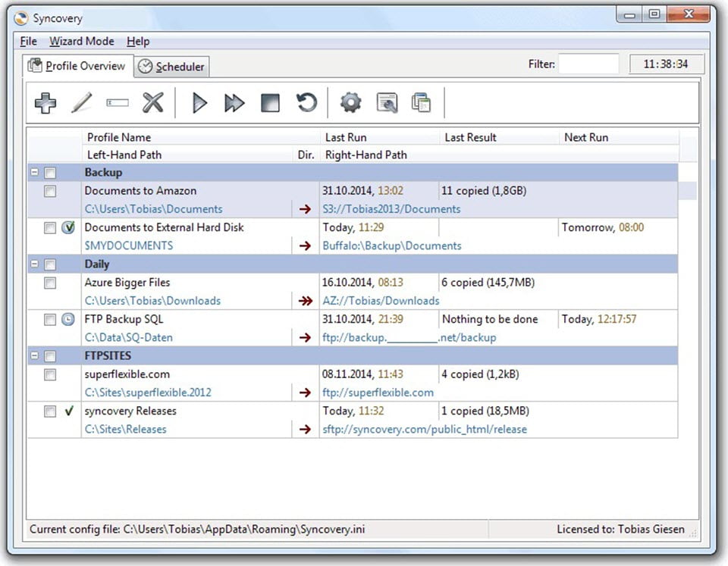Click the Right-Hand Path column header
Screen dimensions: 728x566
(500, 155)
